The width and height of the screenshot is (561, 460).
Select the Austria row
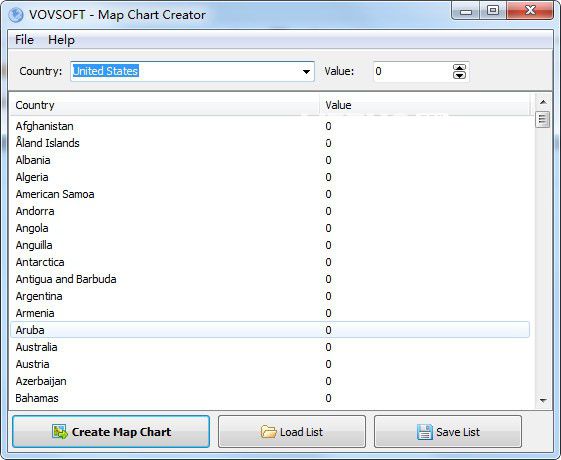pos(270,364)
